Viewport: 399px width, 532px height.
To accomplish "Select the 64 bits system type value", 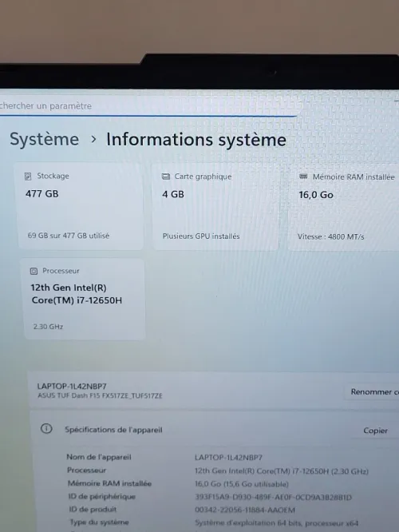I will (x=277, y=523).
